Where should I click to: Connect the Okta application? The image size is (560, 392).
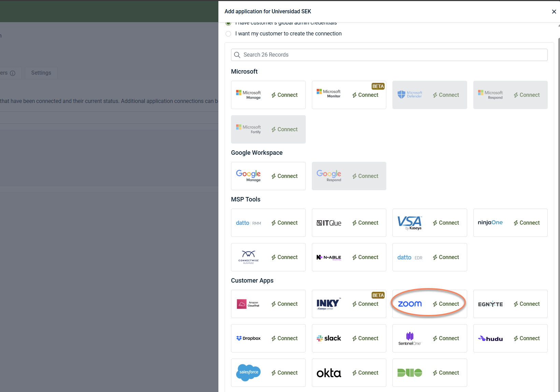pos(365,373)
